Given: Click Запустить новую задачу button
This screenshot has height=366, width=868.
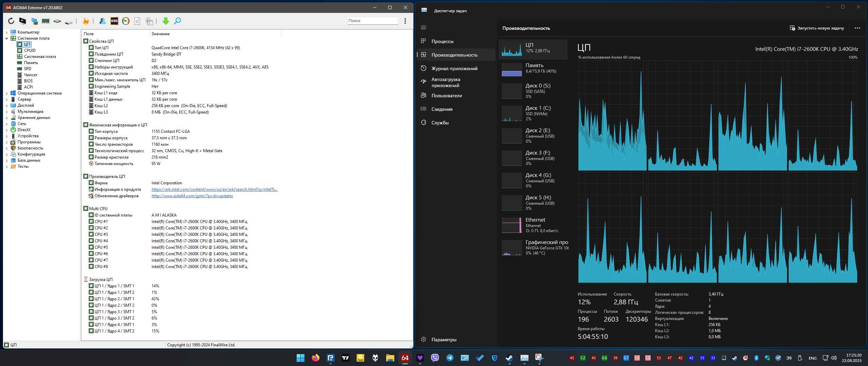Looking at the screenshot, I should coord(817,28).
